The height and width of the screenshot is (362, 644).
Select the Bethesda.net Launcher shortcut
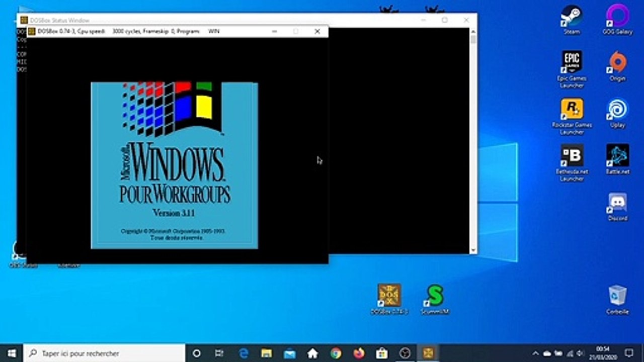point(572,163)
